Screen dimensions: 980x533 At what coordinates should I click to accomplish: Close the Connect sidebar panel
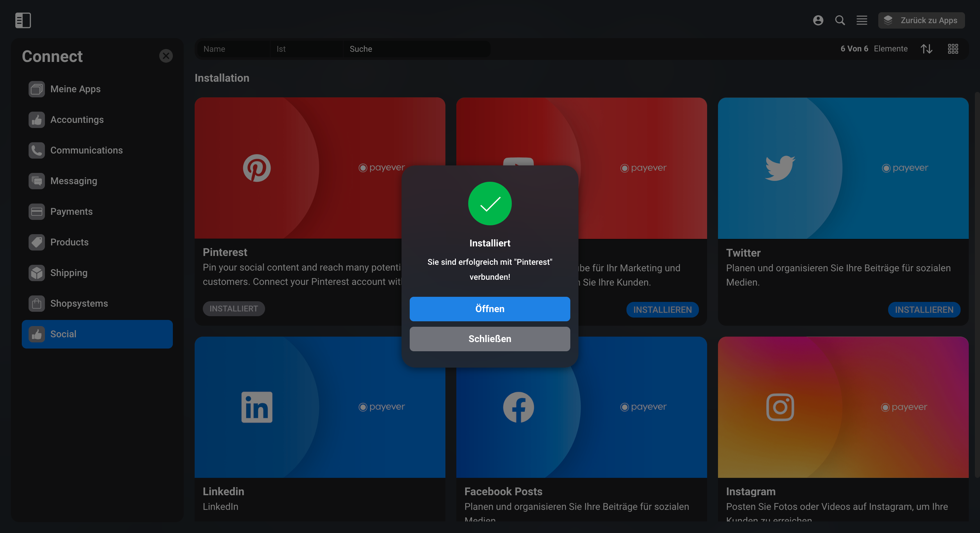[166, 56]
